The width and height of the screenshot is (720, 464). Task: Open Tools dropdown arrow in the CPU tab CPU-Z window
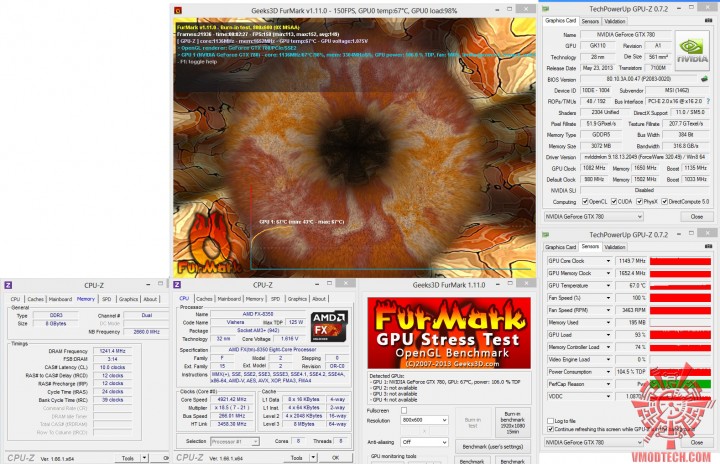313,458
